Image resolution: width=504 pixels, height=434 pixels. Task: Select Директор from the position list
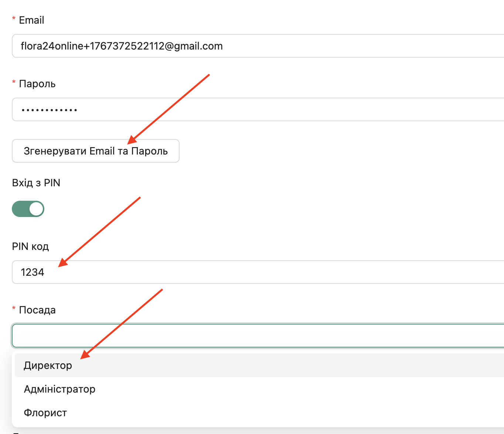tap(48, 365)
